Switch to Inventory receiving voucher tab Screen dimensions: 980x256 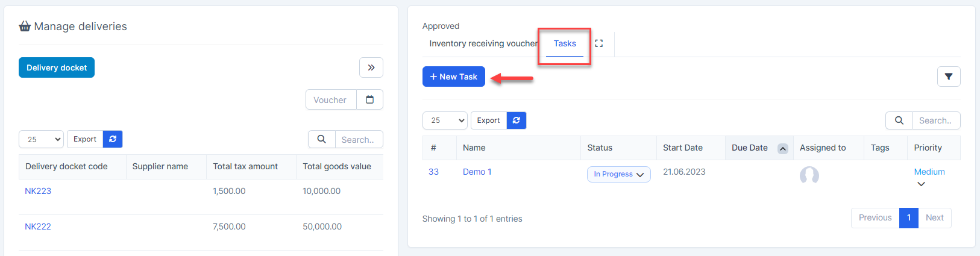coord(482,43)
